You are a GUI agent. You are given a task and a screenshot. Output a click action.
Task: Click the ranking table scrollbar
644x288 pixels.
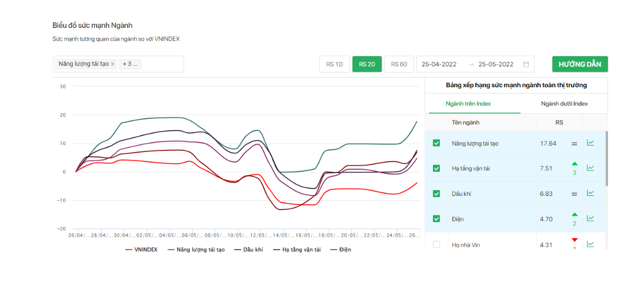[606, 158]
